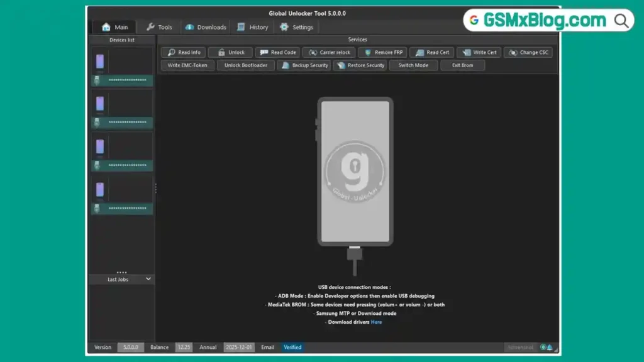This screenshot has width=644, height=362.
Task: Click Switch Mode
Action: pos(413,65)
